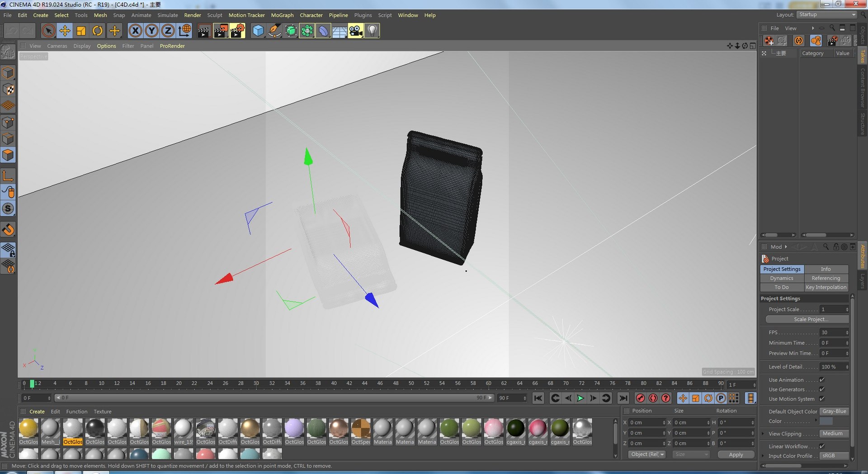Screen dimensions: 868x474
Task: Click the Render View clapperboard icon
Action: point(204,31)
